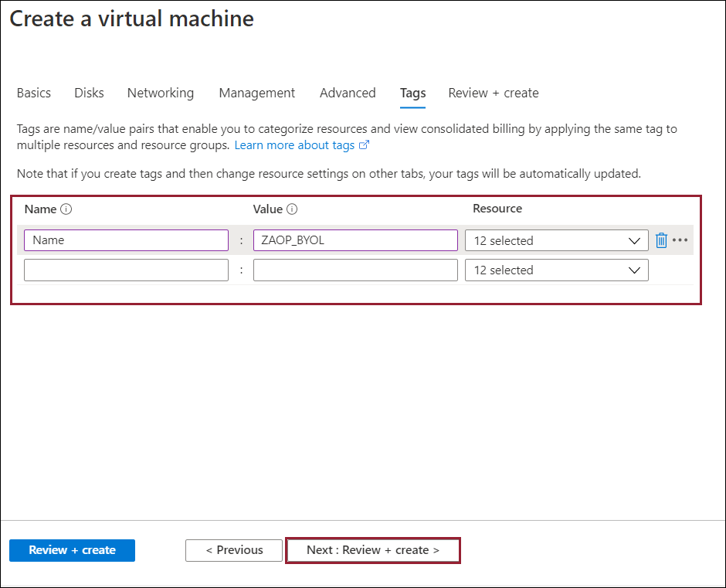This screenshot has height=588, width=726.
Task: Click the blue Review + create button
Action: [72, 550]
